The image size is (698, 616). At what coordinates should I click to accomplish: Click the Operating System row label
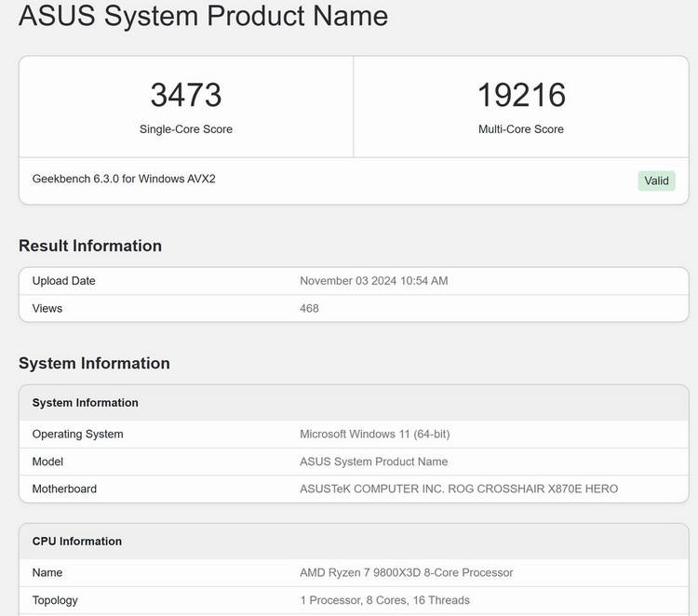77,435
